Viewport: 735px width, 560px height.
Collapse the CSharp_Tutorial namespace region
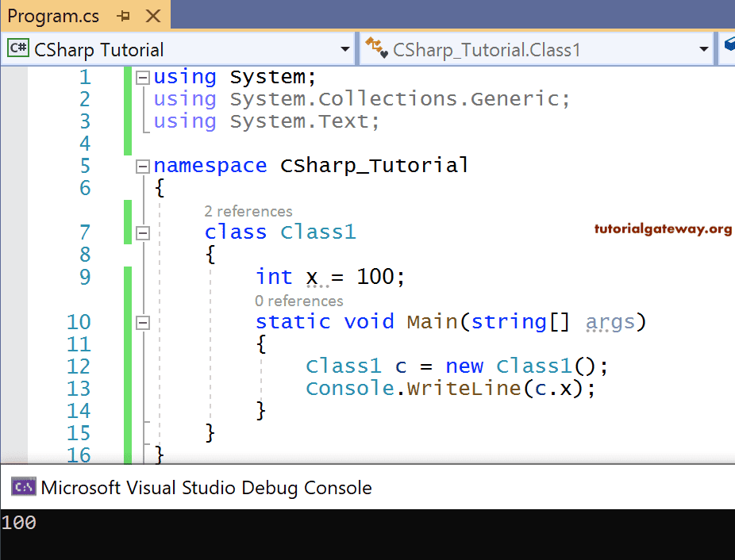(143, 166)
